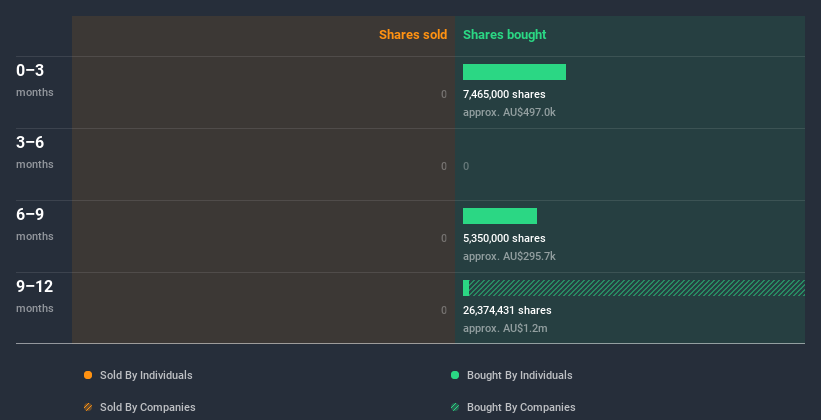Viewport: 821px width, 420px height.
Task: Click the green Bought By Individuals legend dot
Action: [455, 375]
